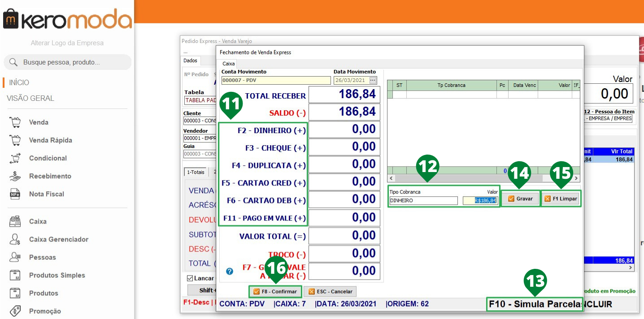Open the 1-Totais tab
This screenshot has height=319, width=644.
196,172
